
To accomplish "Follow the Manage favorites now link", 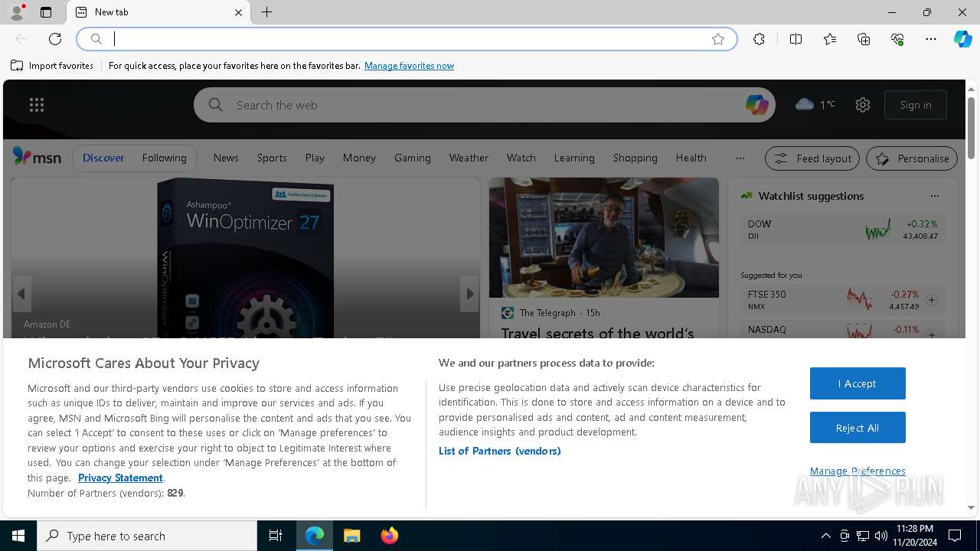I will [409, 66].
